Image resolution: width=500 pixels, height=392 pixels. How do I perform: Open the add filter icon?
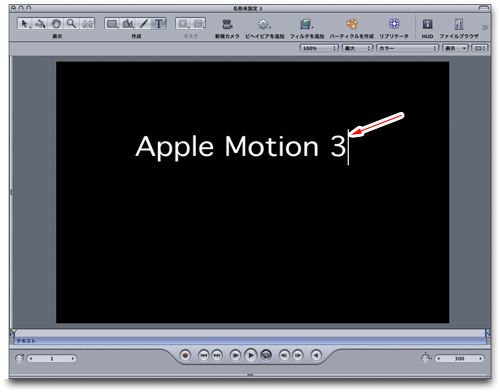306,24
